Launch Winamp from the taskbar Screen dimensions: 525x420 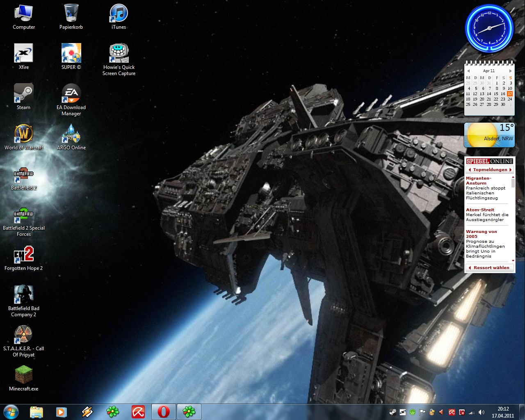[87, 412]
